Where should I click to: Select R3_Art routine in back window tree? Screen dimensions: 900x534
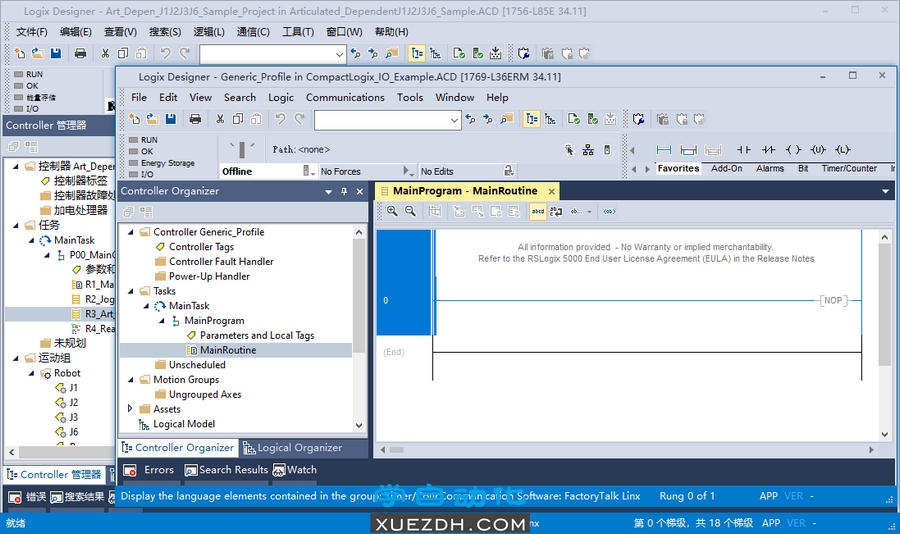tap(99, 314)
